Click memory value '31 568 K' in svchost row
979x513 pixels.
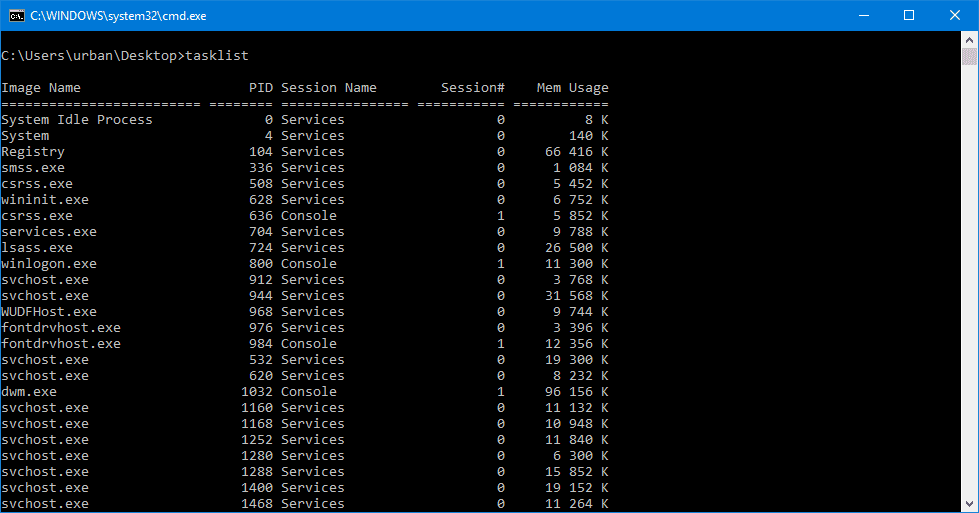[x=577, y=296]
